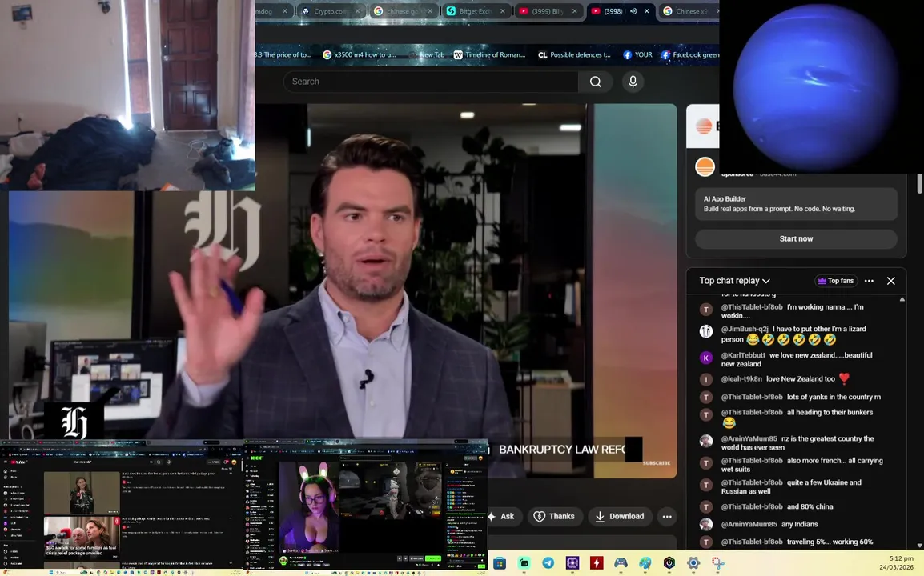
Task: Select 'quite a few Ukraine and Russian' message
Action: [x=791, y=486]
